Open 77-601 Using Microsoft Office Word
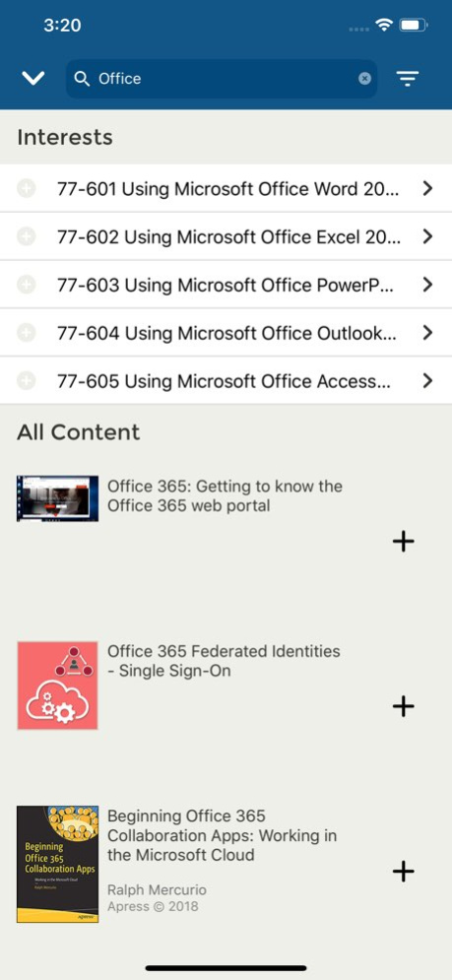Screen dimensions: 452x980 coord(227,189)
